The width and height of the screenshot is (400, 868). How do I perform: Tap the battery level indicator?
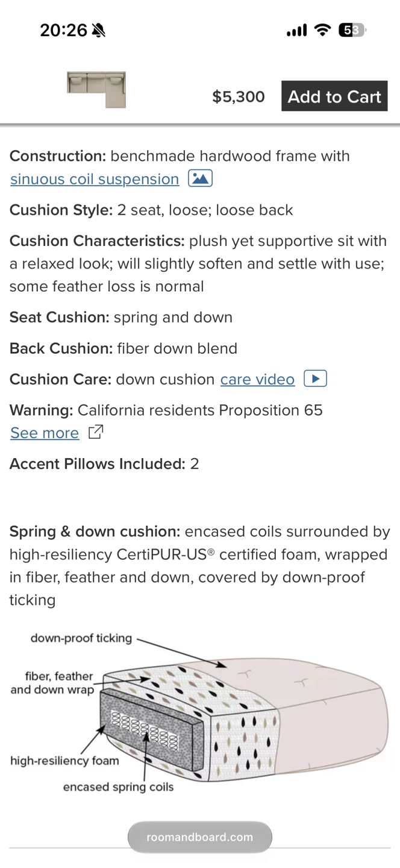tap(352, 30)
